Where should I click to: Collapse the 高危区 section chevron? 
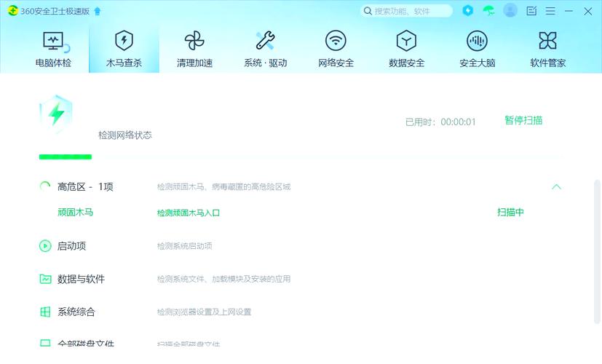point(556,187)
